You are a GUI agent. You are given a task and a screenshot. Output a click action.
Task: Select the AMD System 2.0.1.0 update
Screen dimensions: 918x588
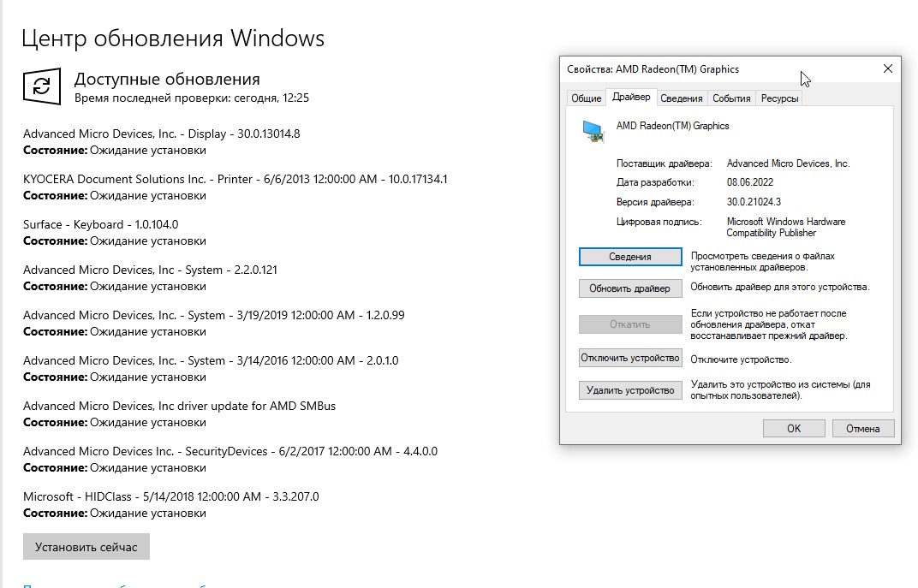pyautogui.click(x=210, y=360)
